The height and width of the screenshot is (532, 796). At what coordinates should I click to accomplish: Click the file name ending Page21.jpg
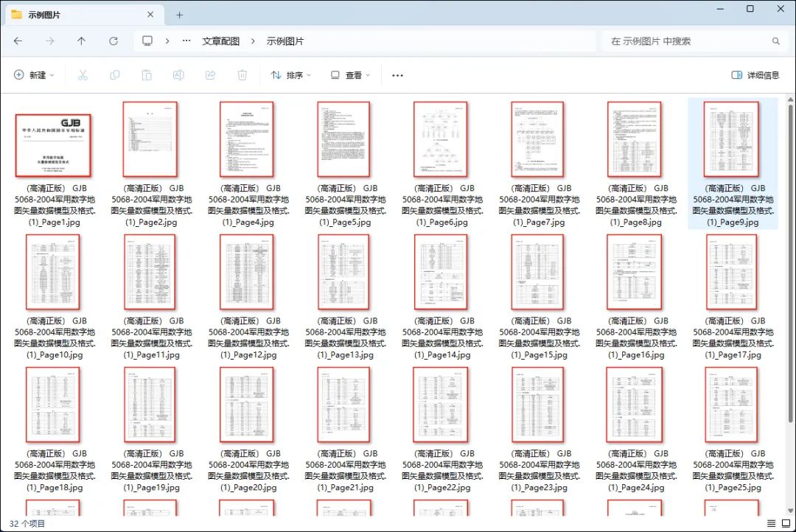(346, 471)
